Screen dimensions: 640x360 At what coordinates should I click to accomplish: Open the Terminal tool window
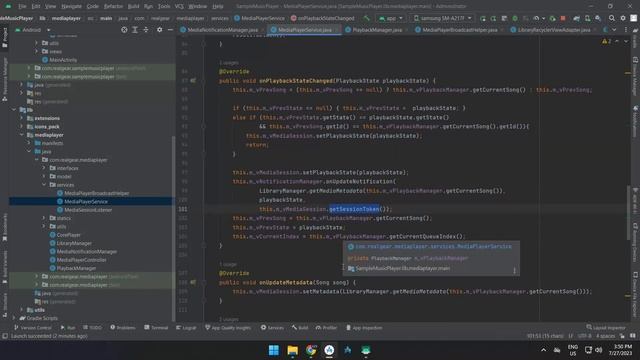pos(156,328)
